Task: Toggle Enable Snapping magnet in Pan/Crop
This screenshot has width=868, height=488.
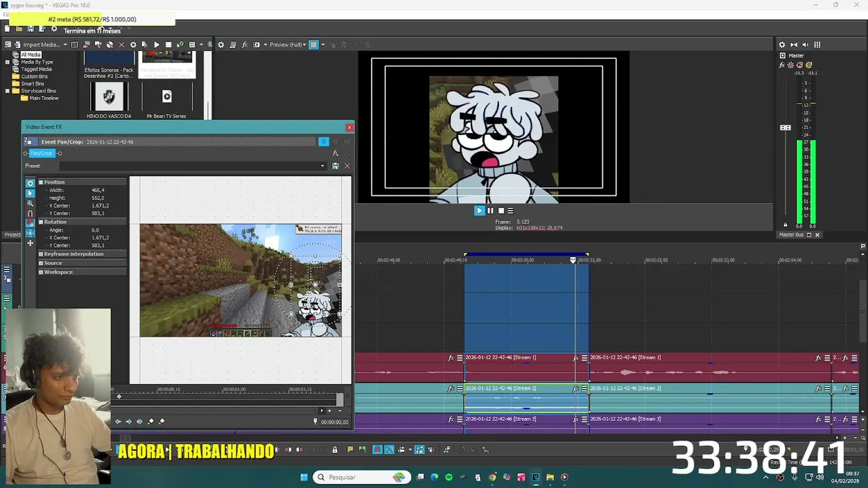Action: (30, 213)
